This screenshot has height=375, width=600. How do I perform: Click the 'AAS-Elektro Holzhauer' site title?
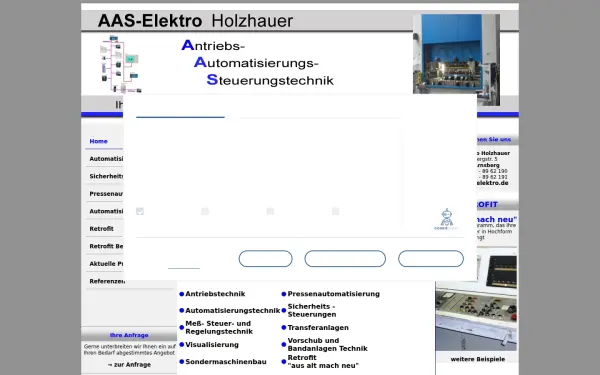pos(195,21)
